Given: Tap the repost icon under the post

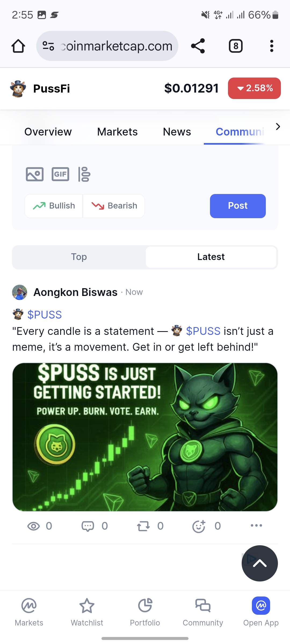Looking at the screenshot, I should tap(143, 526).
